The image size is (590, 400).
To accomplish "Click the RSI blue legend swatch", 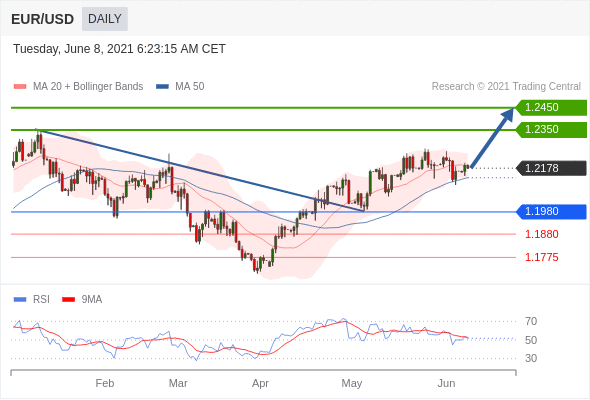I will point(20,300).
